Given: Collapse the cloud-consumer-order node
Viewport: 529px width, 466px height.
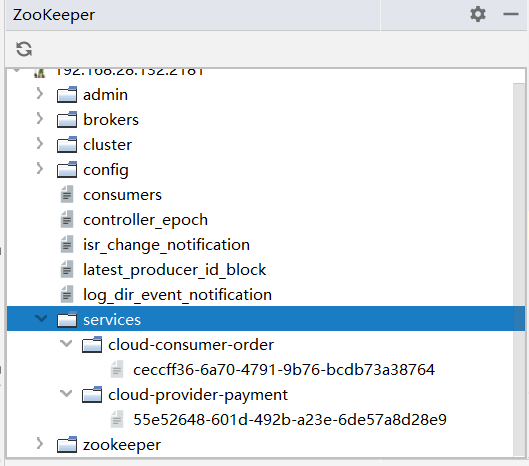Looking at the screenshot, I should pyautogui.click(x=66, y=344).
